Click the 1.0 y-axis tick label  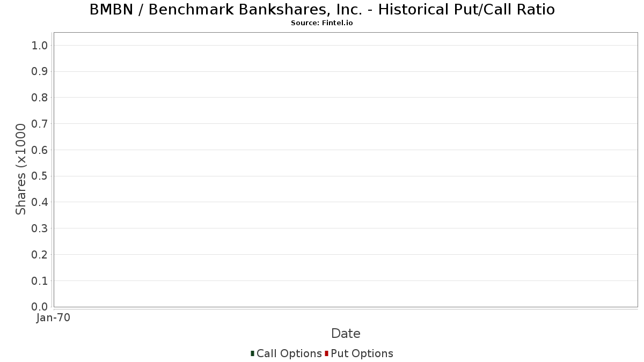(40, 46)
